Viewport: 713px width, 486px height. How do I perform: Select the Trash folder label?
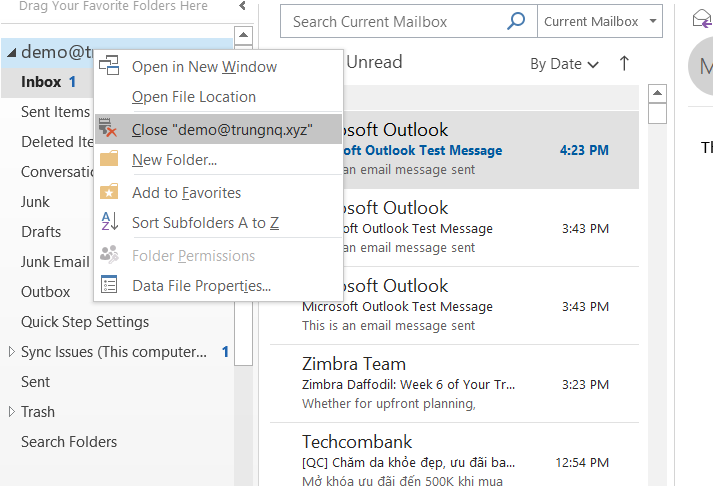(38, 412)
